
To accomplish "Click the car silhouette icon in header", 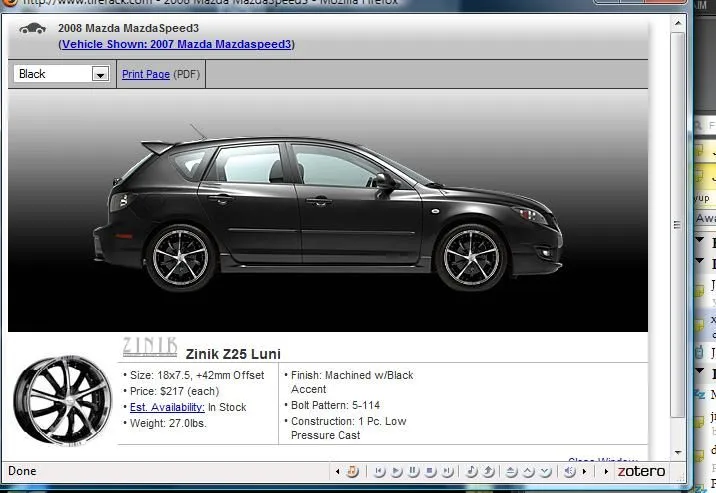I will [x=33, y=28].
